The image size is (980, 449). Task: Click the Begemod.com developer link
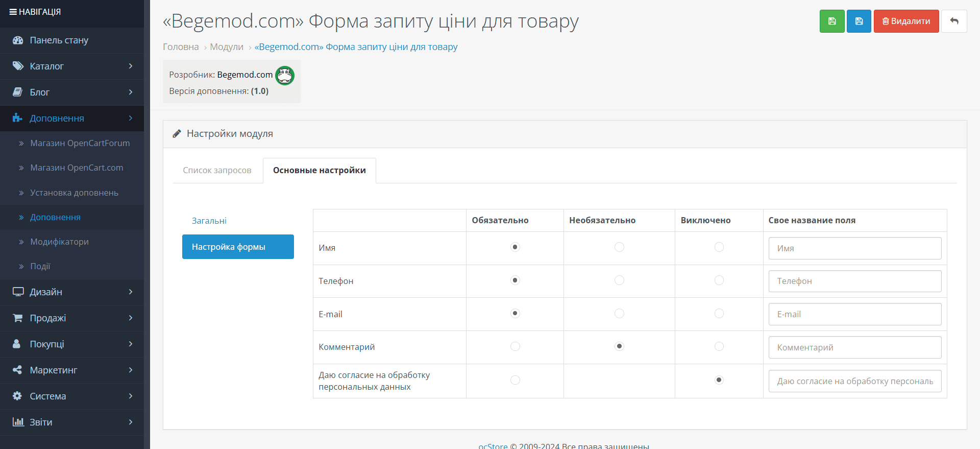245,75
